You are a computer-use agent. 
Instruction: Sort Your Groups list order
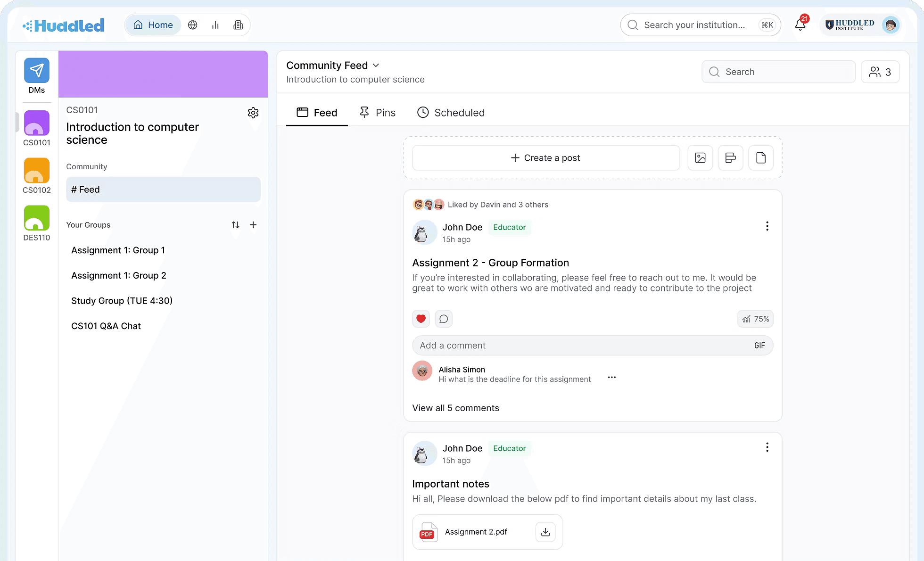235,225
